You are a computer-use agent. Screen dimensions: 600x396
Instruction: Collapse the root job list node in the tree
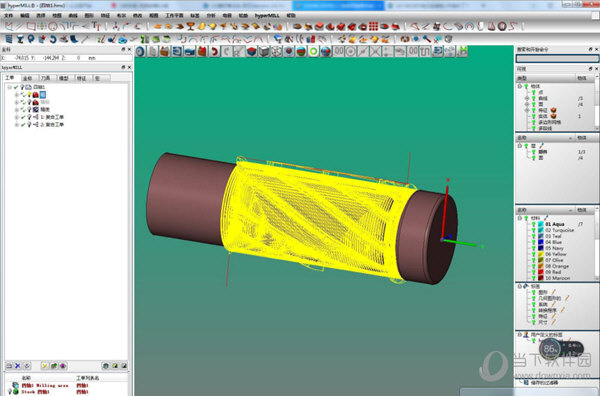pos(10,87)
